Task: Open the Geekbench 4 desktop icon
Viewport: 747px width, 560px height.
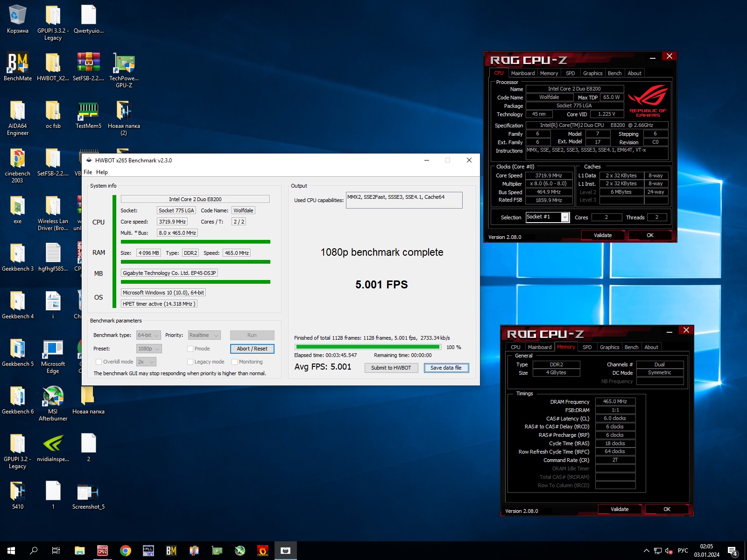Action: coord(18,305)
